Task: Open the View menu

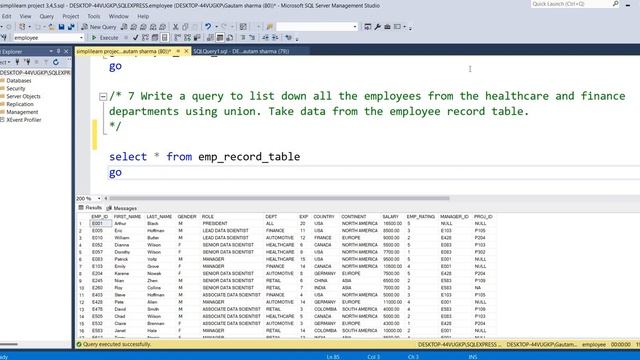Action: 25,16
